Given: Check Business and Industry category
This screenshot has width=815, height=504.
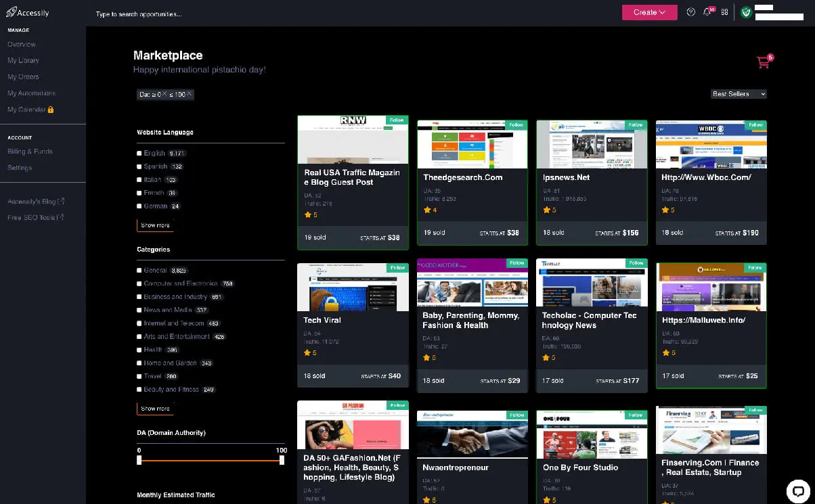Looking at the screenshot, I should (x=139, y=297).
